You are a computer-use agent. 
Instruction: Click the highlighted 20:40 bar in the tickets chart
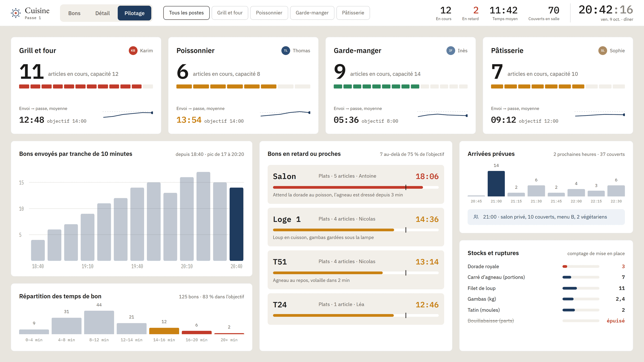pos(236,224)
